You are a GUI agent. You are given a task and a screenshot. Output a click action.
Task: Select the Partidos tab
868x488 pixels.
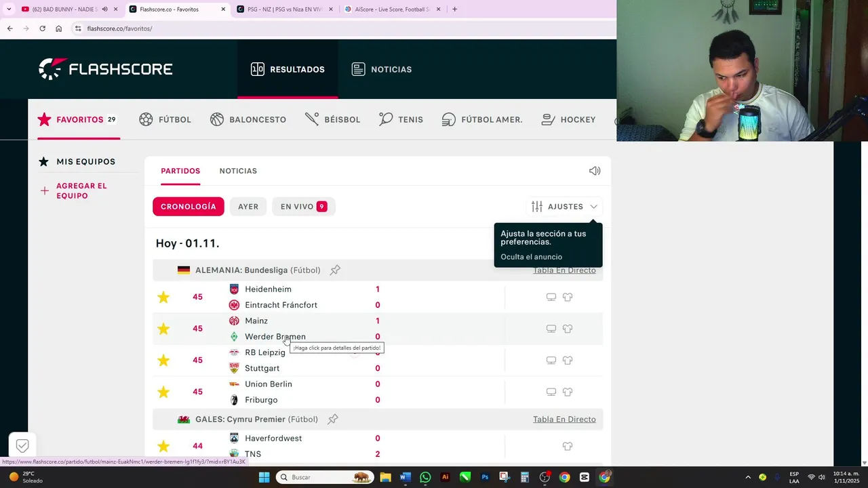[x=180, y=171]
